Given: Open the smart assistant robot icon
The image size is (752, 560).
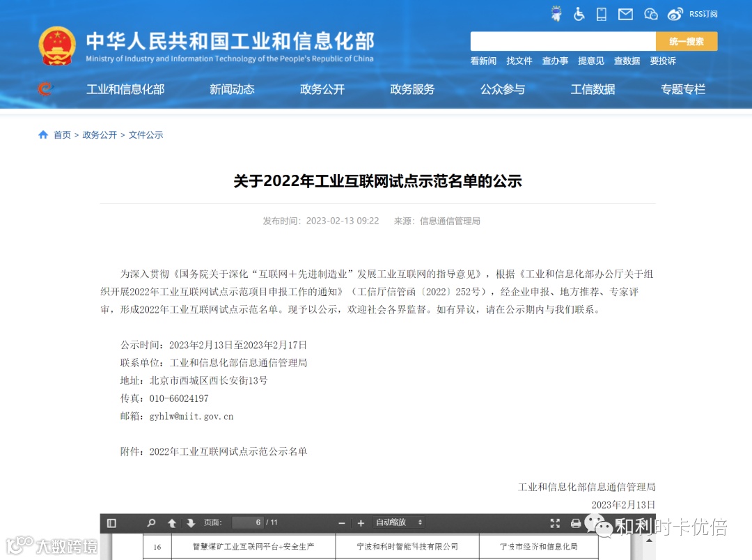Looking at the screenshot, I should [x=556, y=14].
